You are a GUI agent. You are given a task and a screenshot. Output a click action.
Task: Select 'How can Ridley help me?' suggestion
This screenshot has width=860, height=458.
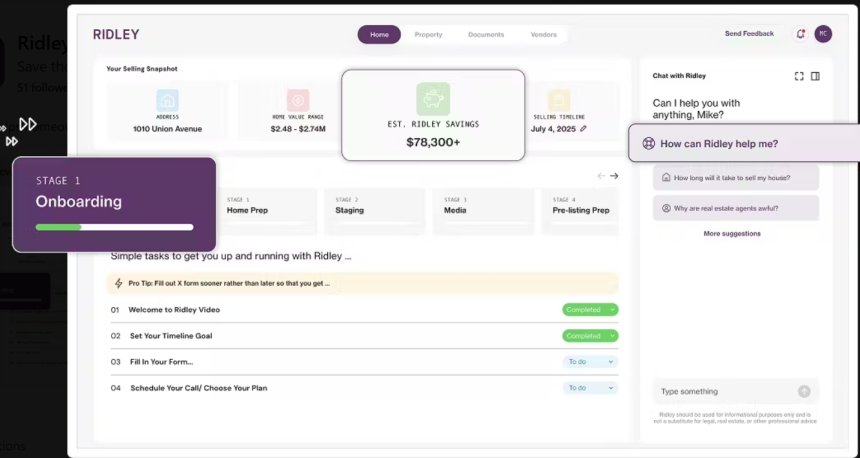[x=744, y=143]
